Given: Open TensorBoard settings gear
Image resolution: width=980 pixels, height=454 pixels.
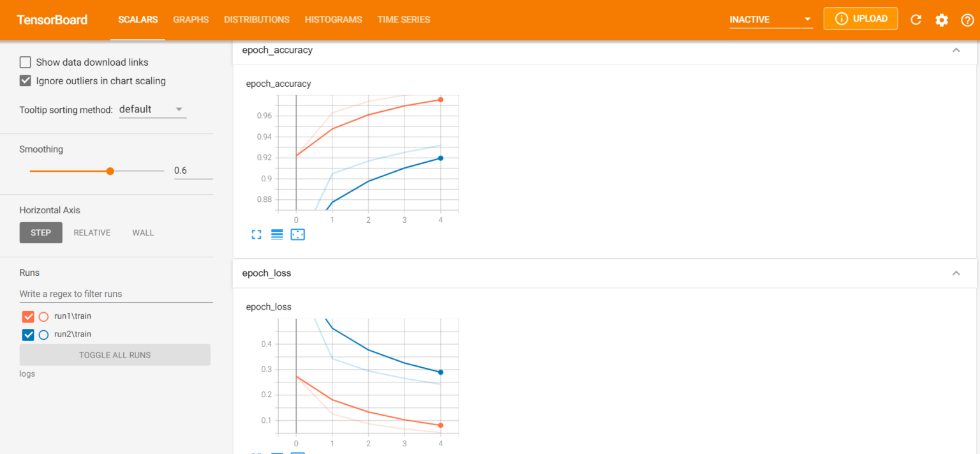Looking at the screenshot, I should coord(942,20).
